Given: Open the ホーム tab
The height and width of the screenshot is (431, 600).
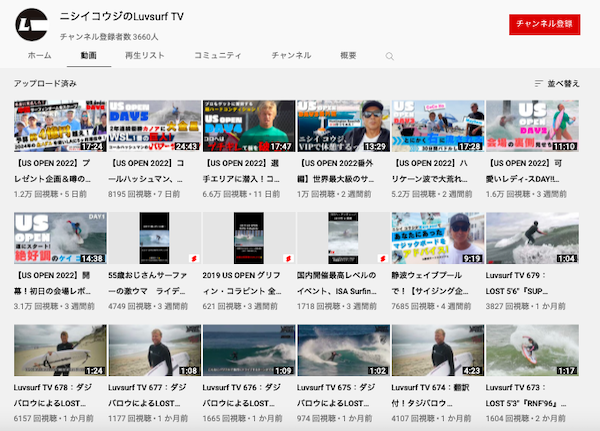Looking at the screenshot, I should point(39,56).
